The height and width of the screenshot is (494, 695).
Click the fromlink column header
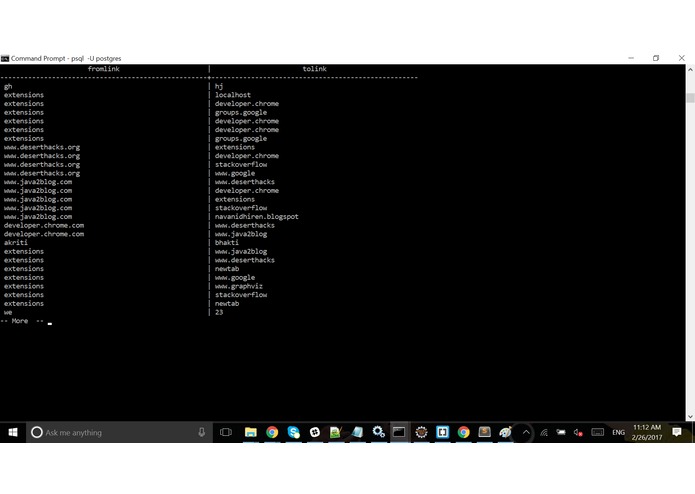pos(104,69)
